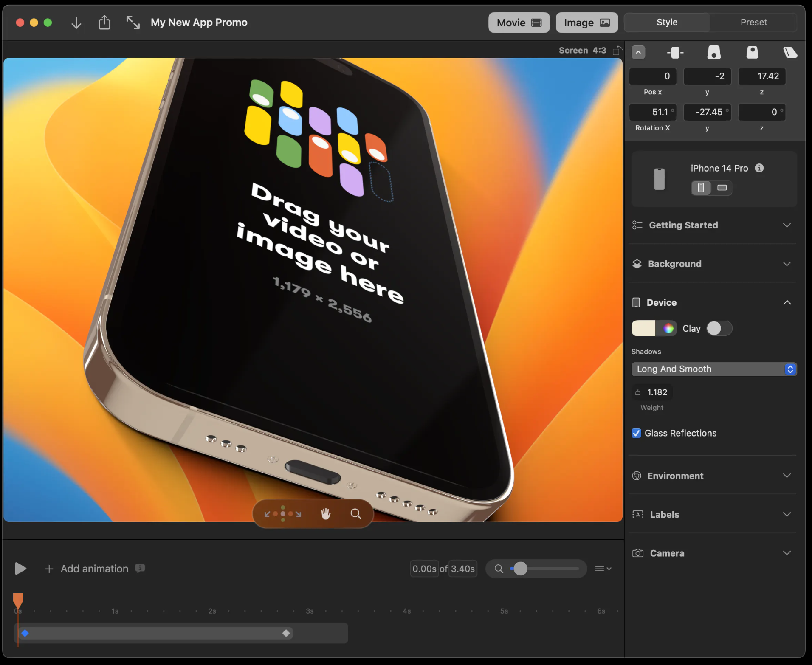Select the centered device orientation preset icon
This screenshot has height=665, width=812.
click(675, 53)
